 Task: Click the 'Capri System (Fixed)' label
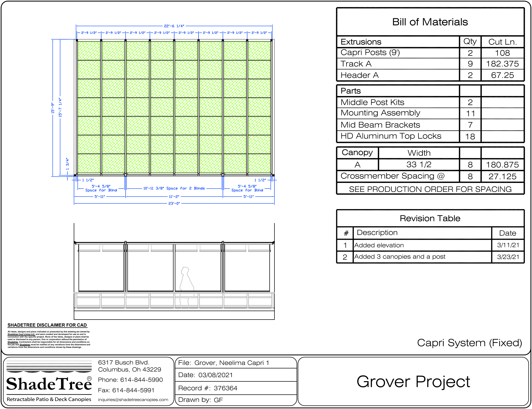pyautogui.click(x=469, y=343)
